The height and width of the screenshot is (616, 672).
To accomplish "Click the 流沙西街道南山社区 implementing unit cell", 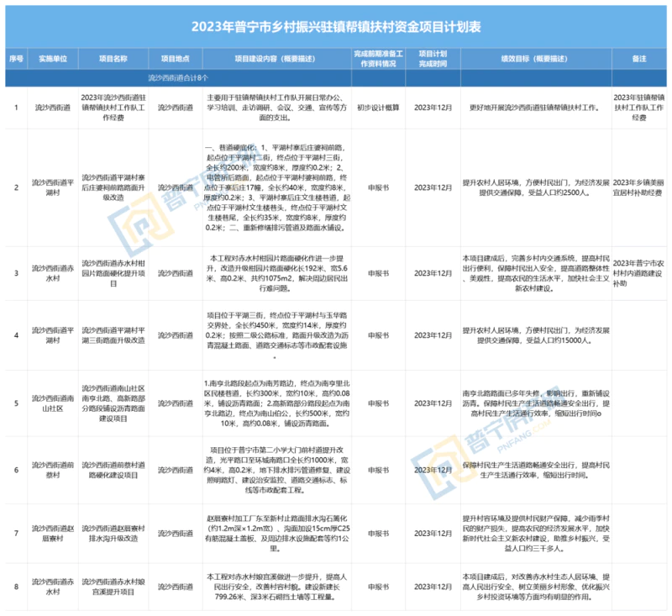I will (51, 403).
